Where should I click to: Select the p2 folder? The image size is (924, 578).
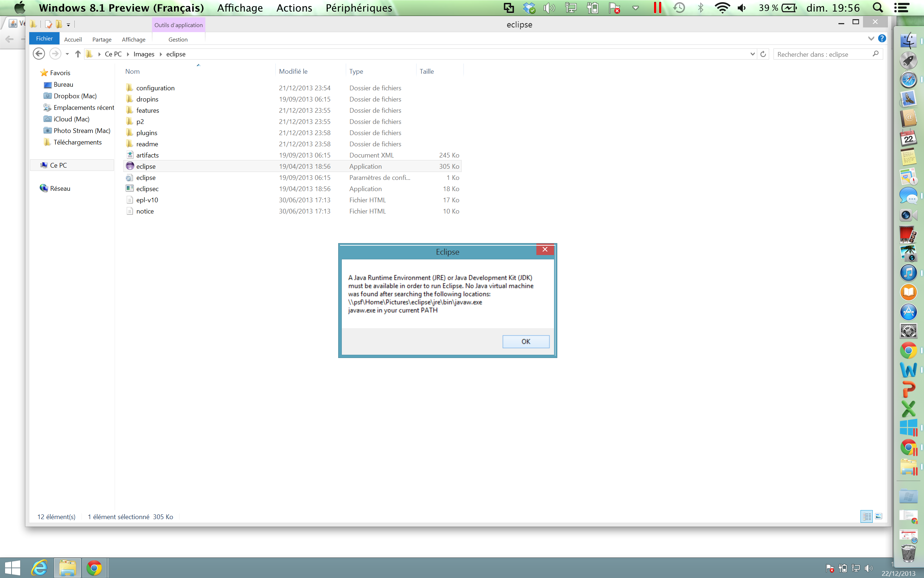pos(140,122)
